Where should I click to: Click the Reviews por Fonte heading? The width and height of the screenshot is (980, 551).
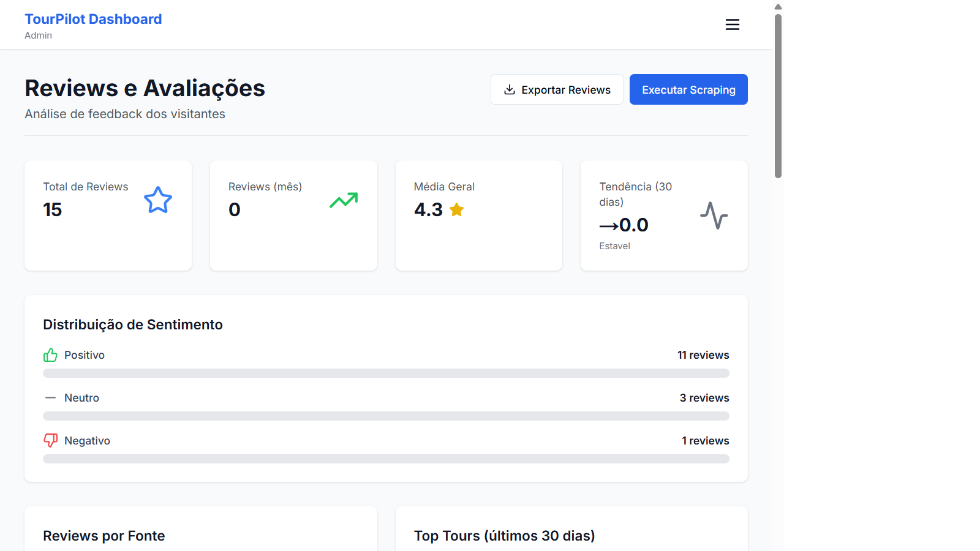(104, 536)
